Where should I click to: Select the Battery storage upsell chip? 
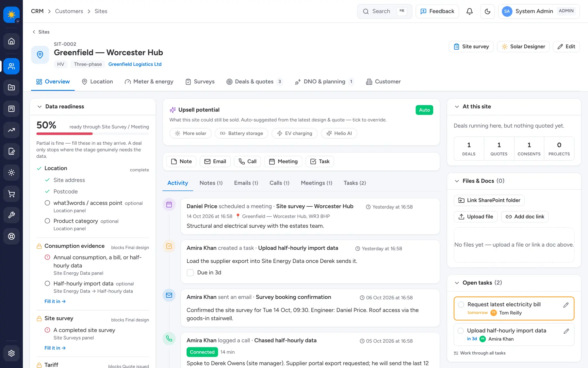(241, 133)
